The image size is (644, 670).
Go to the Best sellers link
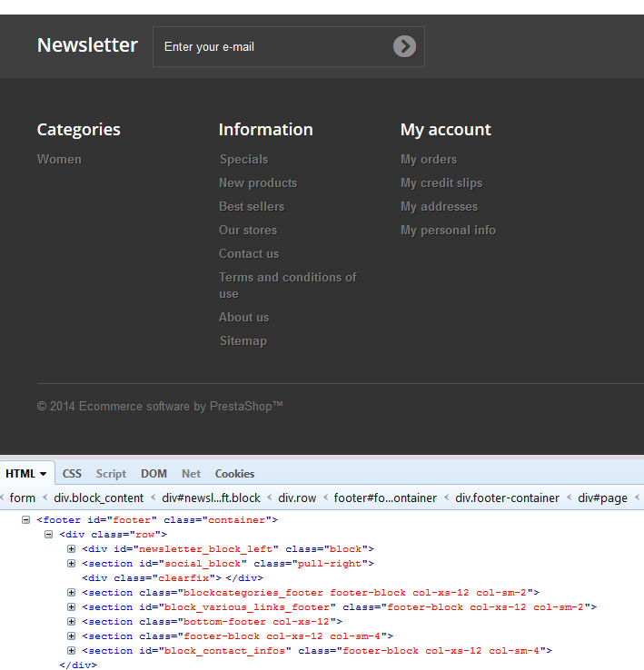point(252,206)
